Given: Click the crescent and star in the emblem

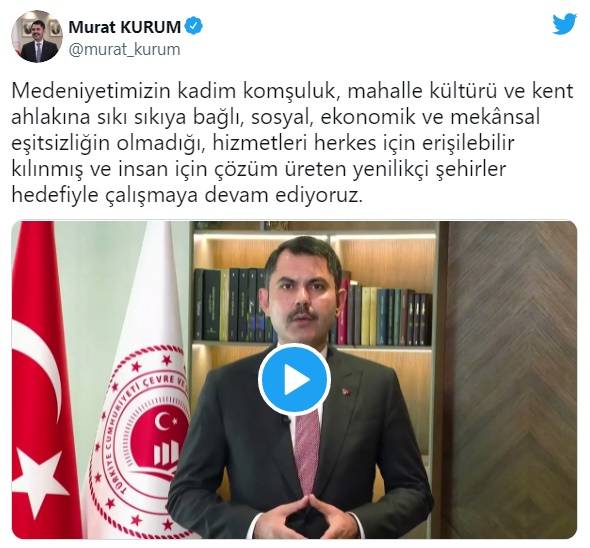Looking at the screenshot, I should tap(165, 423).
